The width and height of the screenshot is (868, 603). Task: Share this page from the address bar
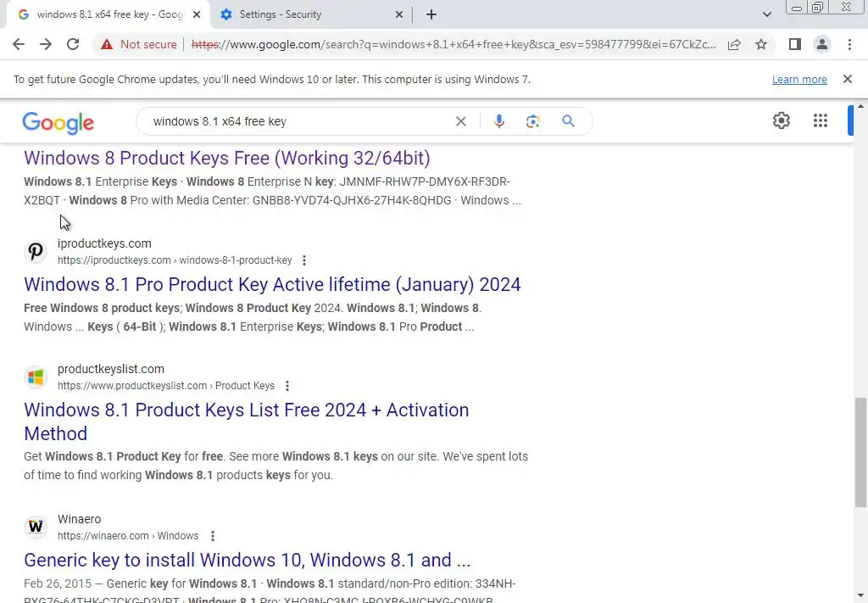pyautogui.click(x=734, y=44)
